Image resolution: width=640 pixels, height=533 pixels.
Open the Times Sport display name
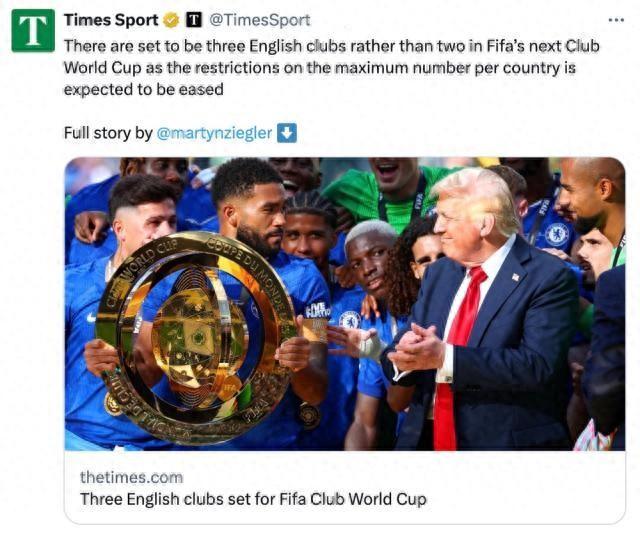coord(110,20)
